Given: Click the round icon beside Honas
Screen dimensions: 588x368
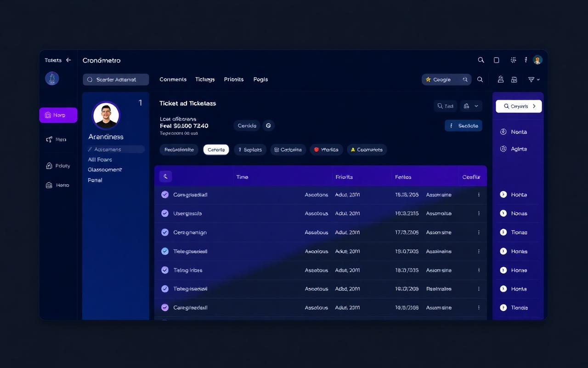Looking at the screenshot, I should (503, 251).
